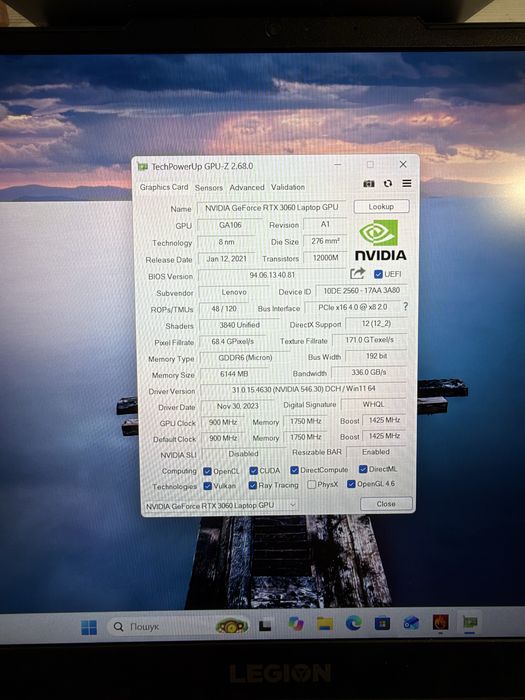
Task: Toggle the UEFI checkbox
Action: (378, 274)
